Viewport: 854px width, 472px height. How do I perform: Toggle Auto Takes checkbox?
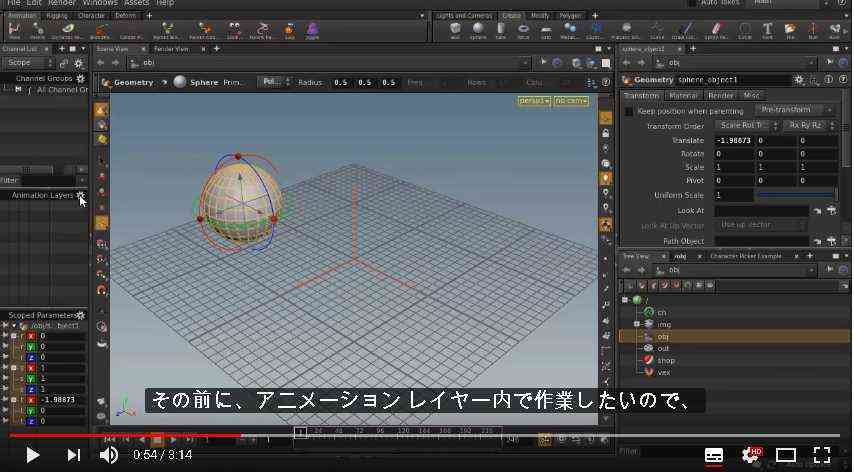[x=692, y=3]
